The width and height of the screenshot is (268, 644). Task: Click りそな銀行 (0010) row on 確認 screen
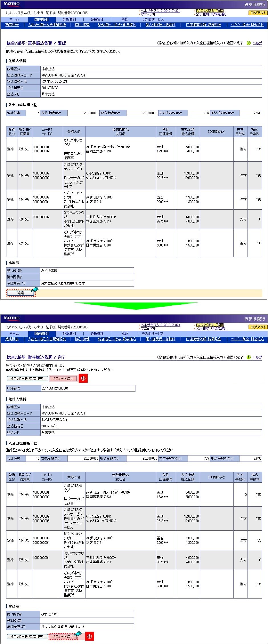point(134,176)
